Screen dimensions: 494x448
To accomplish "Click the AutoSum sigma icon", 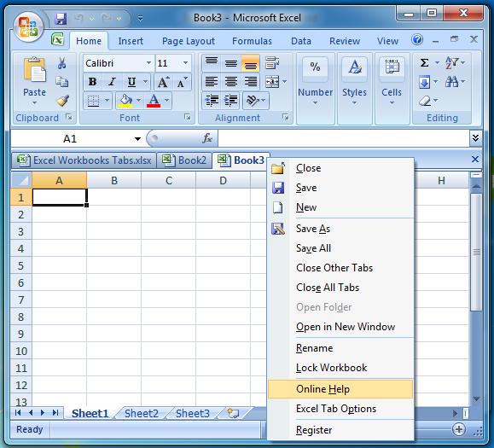I will 424,62.
